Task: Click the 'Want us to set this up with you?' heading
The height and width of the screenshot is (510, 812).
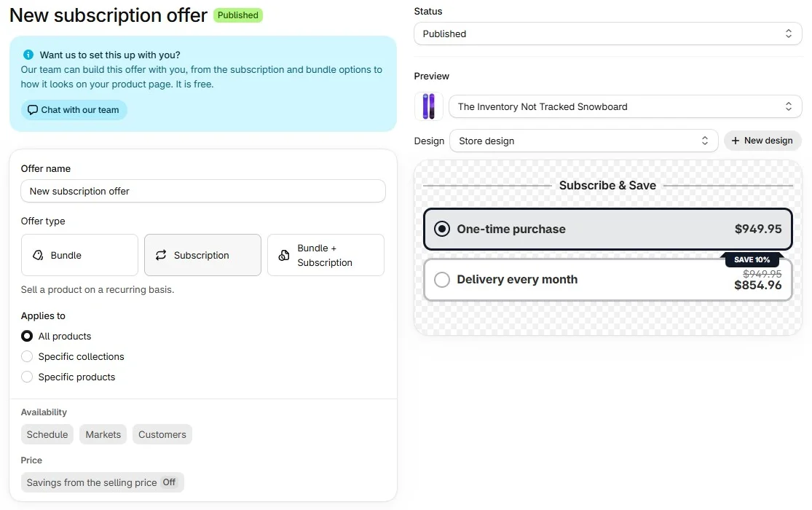Action: pyautogui.click(x=110, y=55)
